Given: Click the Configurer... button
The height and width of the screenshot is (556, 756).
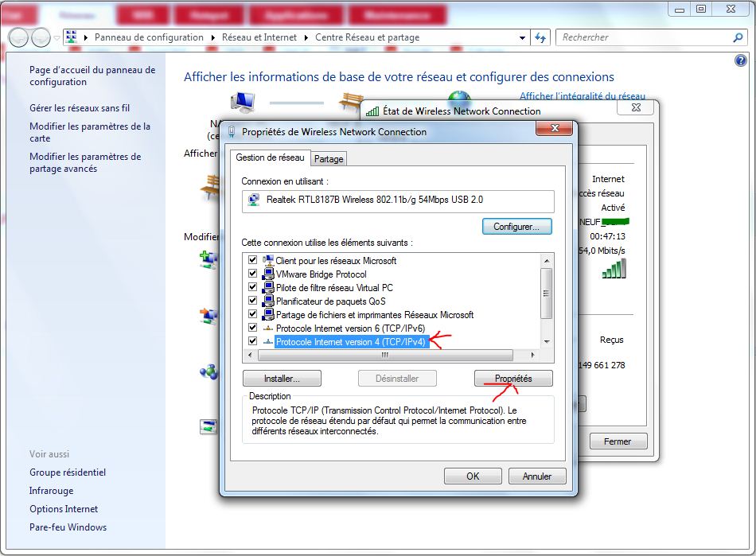Looking at the screenshot, I should pos(516,227).
